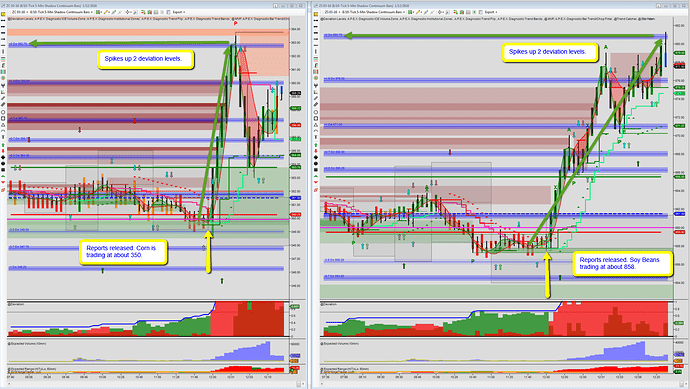Open indicators icon in soybean chart toolbar

pyautogui.click(x=468, y=12)
